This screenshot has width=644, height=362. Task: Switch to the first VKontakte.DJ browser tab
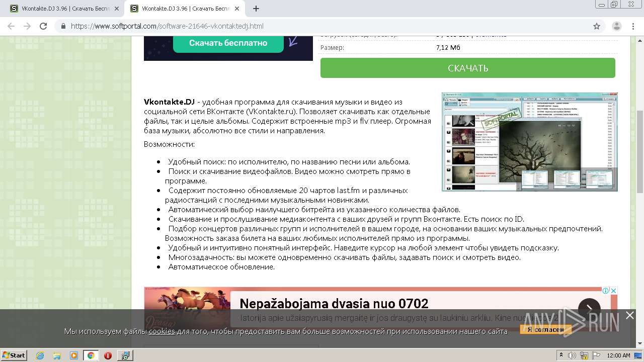click(x=63, y=9)
